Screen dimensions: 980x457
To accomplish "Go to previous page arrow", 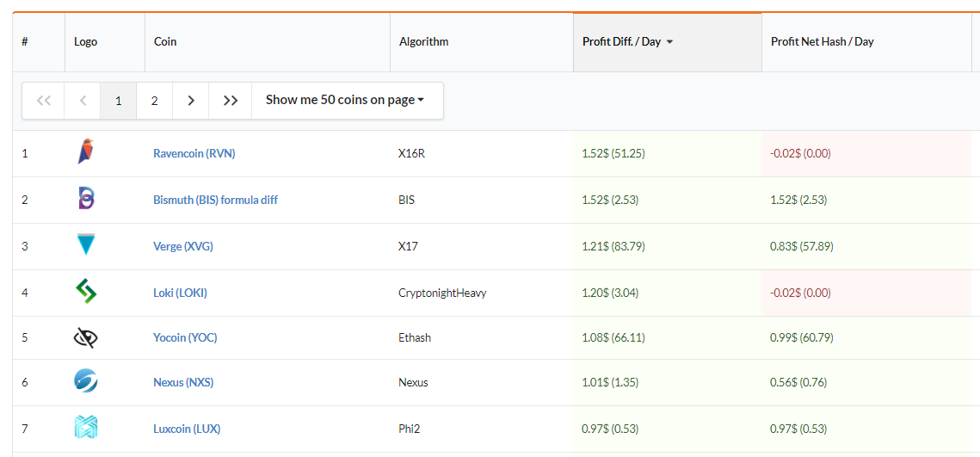I will (x=83, y=100).
